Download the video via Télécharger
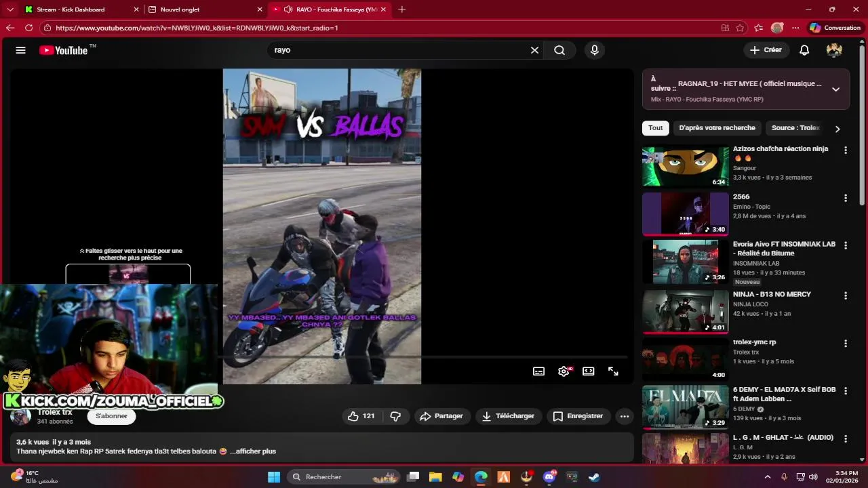This screenshot has width=868, height=488. (x=509, y=416)
